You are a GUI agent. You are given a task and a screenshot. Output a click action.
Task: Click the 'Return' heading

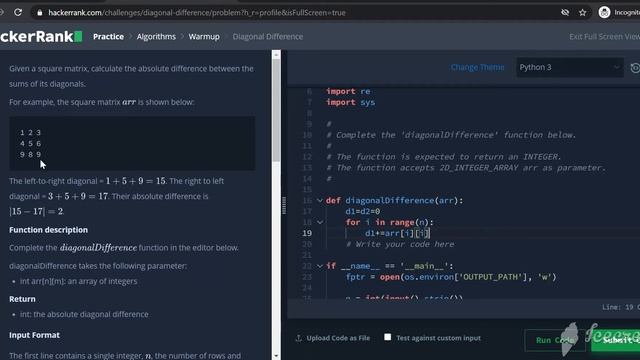22,299
